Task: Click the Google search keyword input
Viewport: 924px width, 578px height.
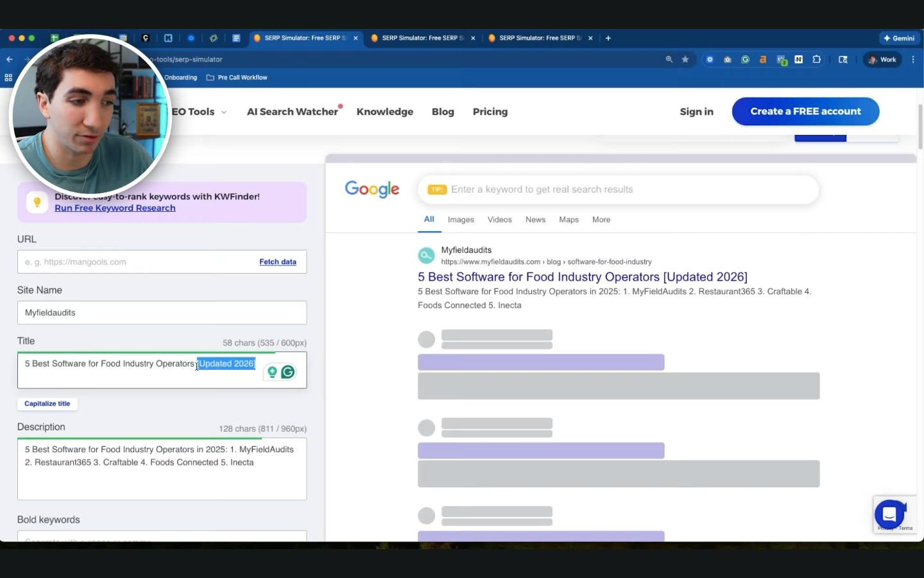Action: click(618, 189)
